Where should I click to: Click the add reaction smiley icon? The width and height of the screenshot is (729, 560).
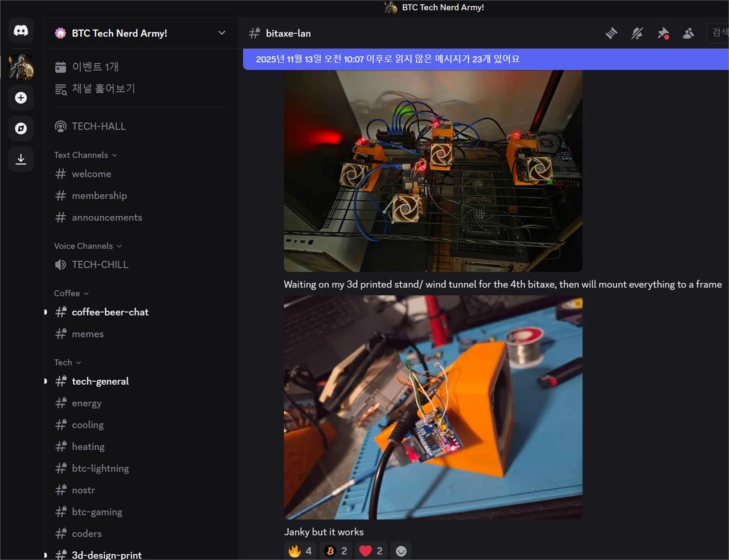tap(401, 551)
